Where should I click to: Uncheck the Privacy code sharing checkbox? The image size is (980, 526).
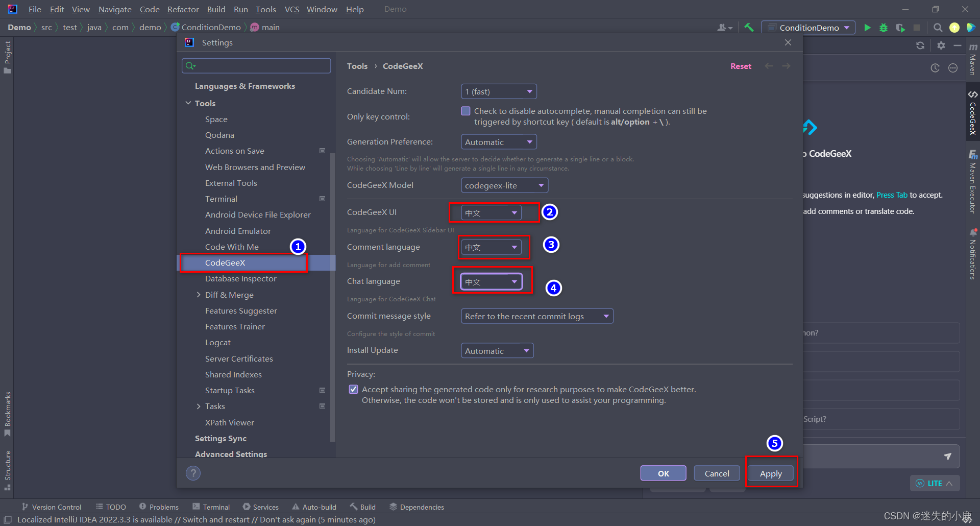(353, 389)
